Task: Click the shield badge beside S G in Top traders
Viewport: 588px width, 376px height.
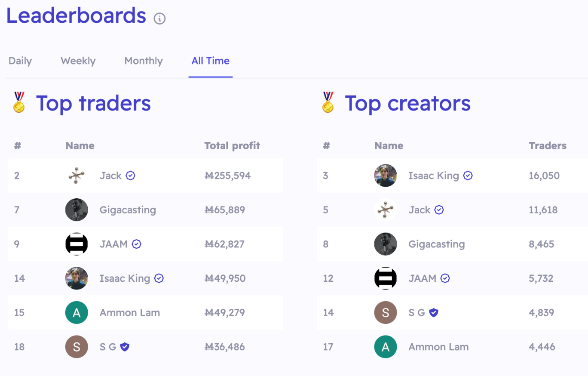Action: point(125,347)
